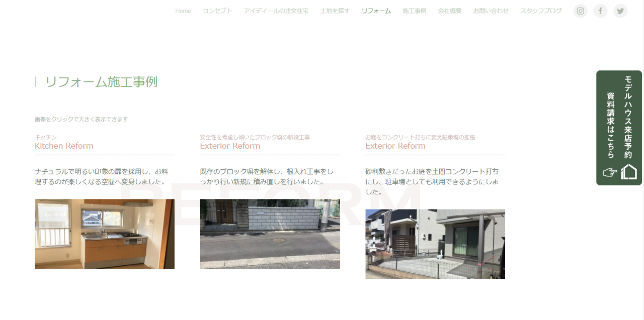Click the house icon on side banner
The width and height of the screenshot is (644, 320).
click(628, 172)
